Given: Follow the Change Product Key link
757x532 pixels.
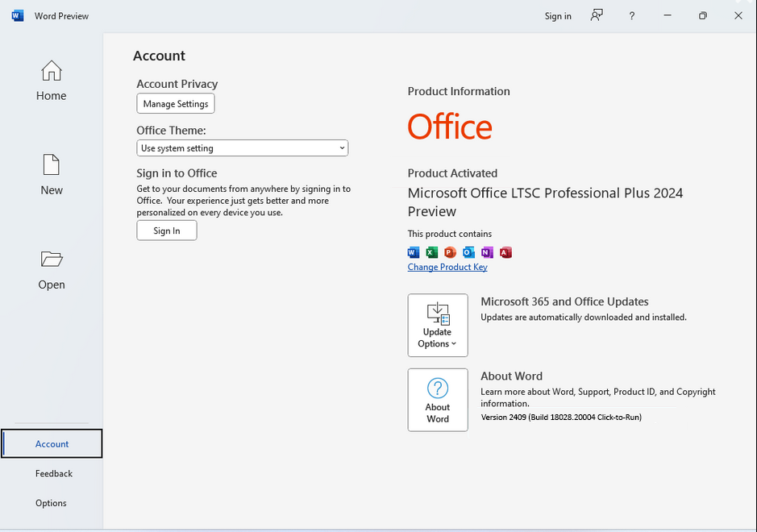Looking at the screenshot, I should click(x=447, y=267).
